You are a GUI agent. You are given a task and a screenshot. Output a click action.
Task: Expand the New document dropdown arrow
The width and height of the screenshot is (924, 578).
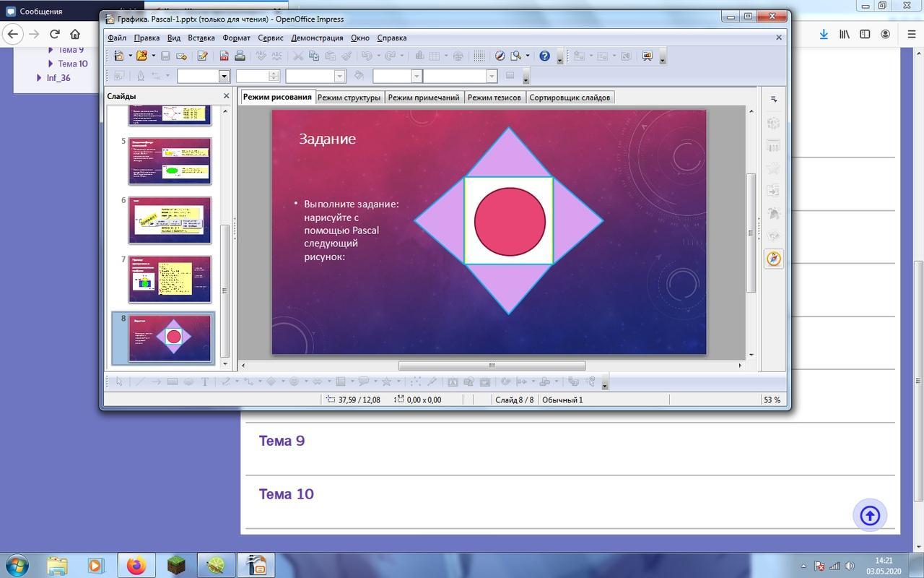(130, 56)
